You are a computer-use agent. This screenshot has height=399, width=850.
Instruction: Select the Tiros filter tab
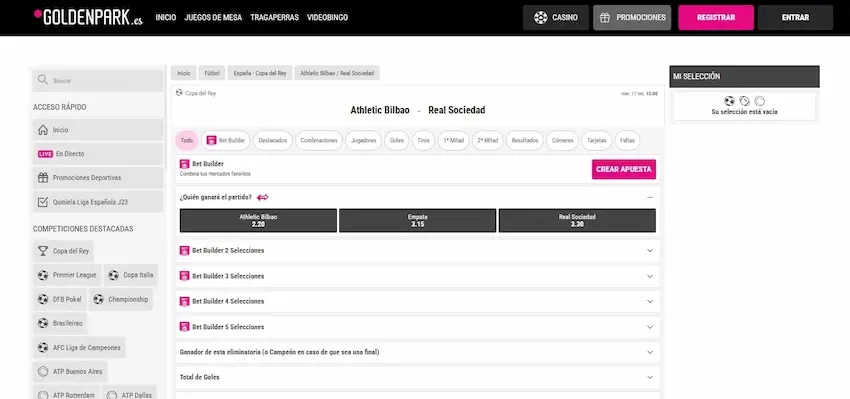tap(424, 140)
